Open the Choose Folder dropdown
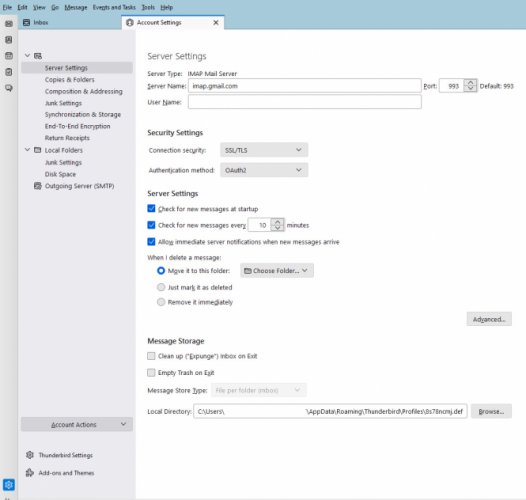The height and width of the screenshot is (500, 526). click(x=277, y=270)
